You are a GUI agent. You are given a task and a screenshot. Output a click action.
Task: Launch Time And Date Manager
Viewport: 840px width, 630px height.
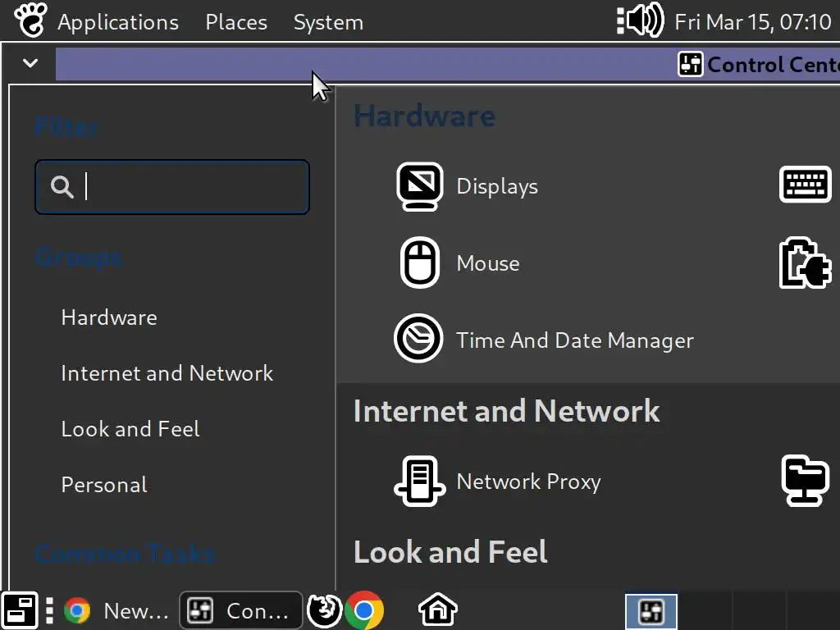click(x=420, y=340)
